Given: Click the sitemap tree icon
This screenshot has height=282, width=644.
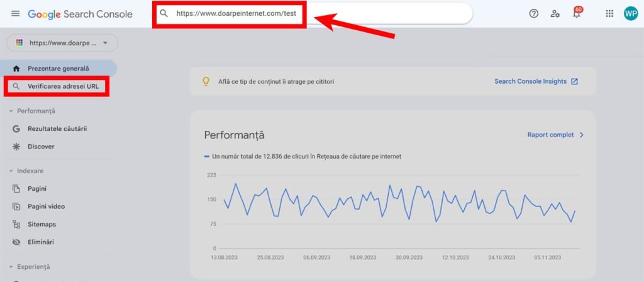Looking at the screenshot, I should point(16,225).
